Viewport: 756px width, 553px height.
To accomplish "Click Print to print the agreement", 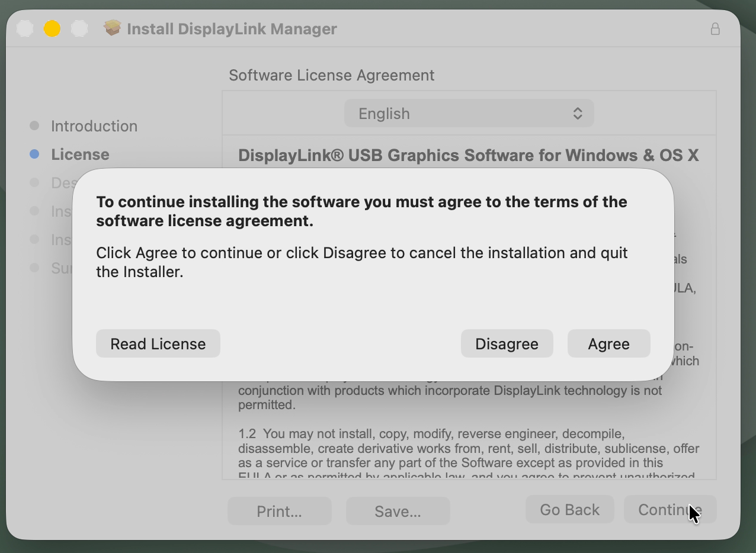I will click(279, 510).
